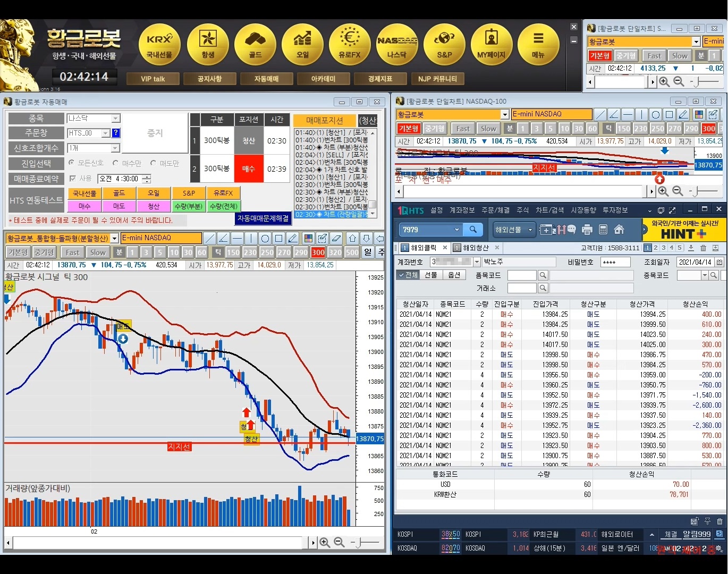Open 차트/검색 menu in 1Q HTS
Viewport: 728px width, 574px height.
(x=549, y=210)
